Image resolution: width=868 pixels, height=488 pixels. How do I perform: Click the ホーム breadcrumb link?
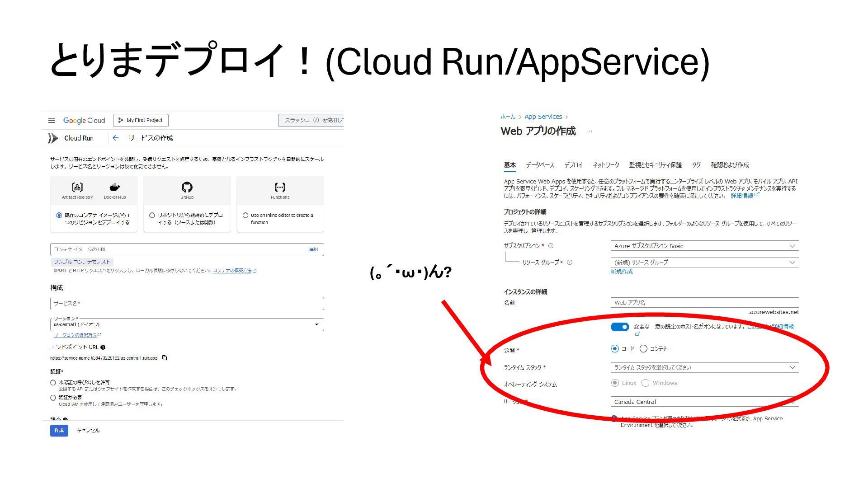pos(508,117)
